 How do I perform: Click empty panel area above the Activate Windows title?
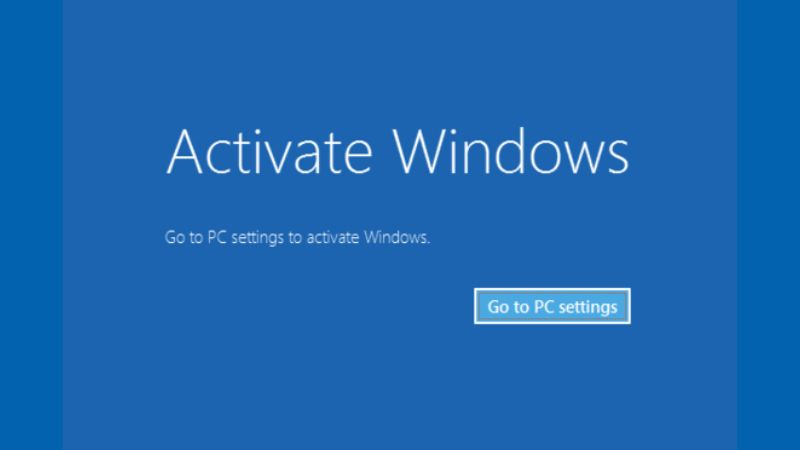(x=397, y=61)
